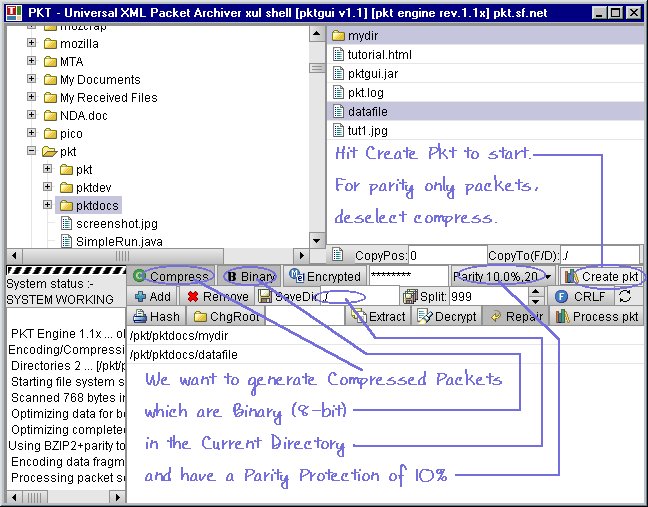Click the CopyPos input field
Image resolution: width=648 pixels, height=507 pixels.
[447, 255]
